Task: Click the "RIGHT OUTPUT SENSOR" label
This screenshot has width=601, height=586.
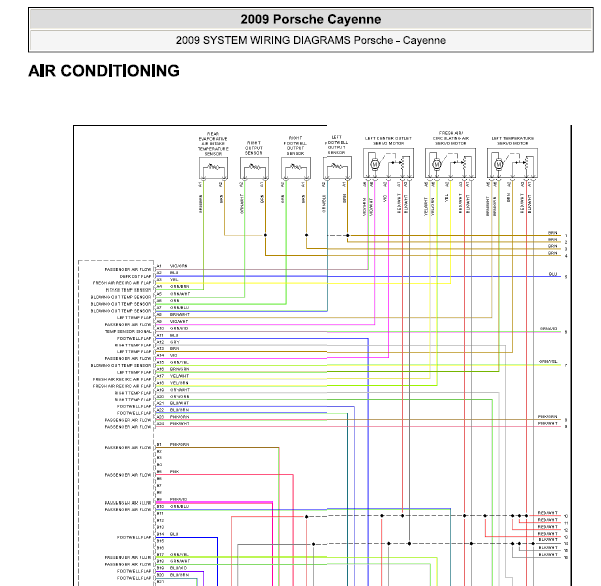Action: (x=254, y=148)
